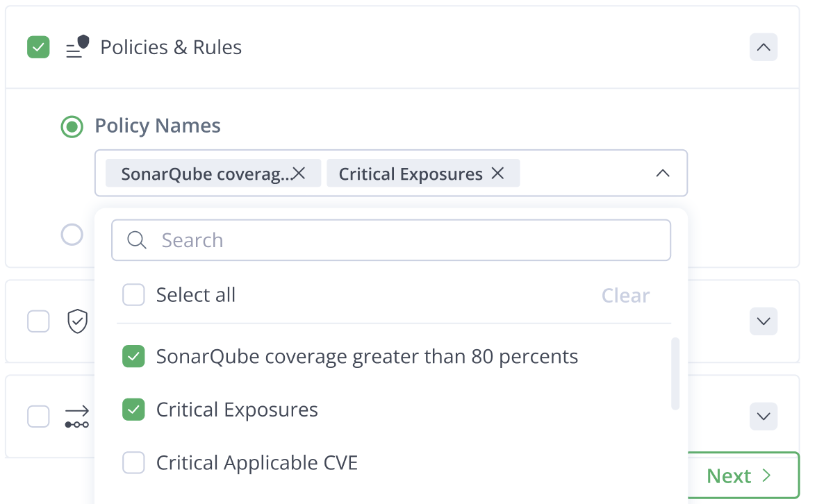Expand the pipeline section chevron
This screenshot has width=817, height=504.
coord(764,416)
